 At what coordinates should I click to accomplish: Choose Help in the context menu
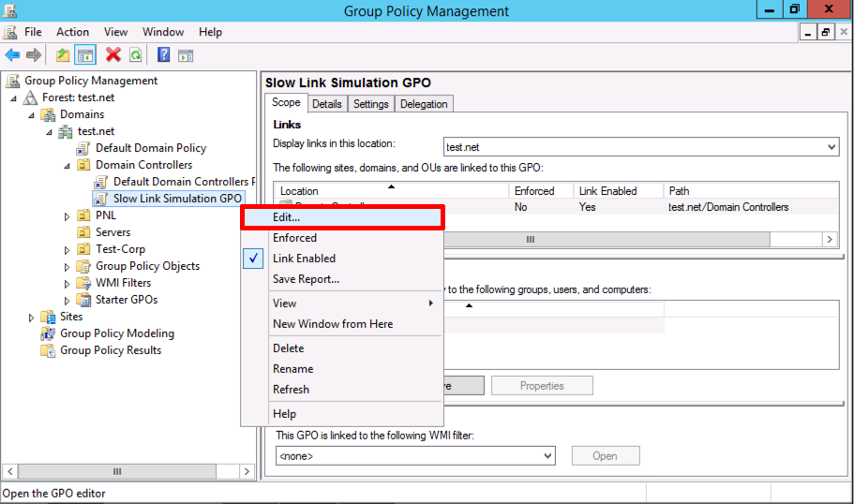342,414
